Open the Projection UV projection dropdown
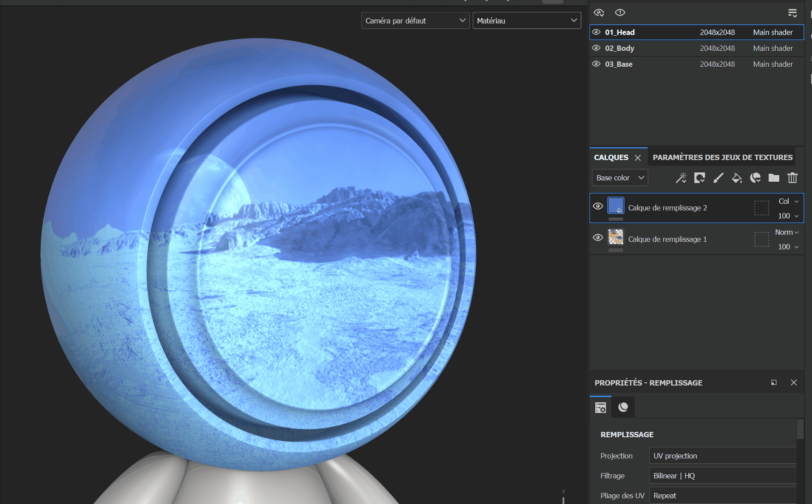Screen dimensions: 812x504 [723, 456]
